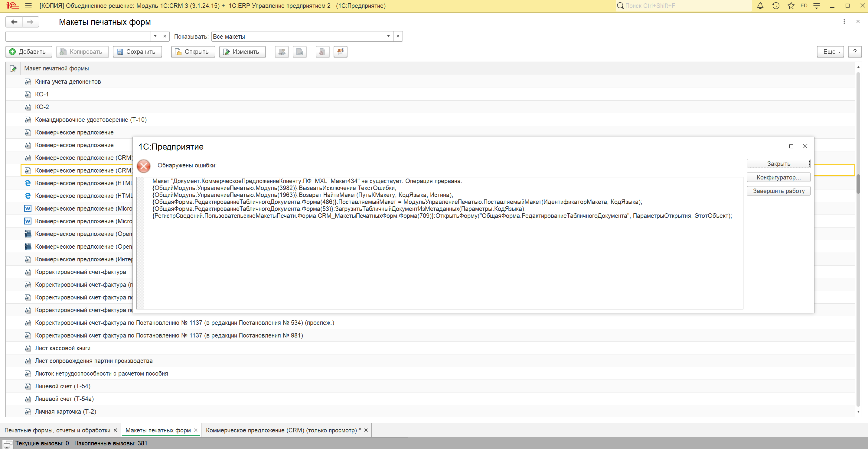
Task: Select Лист сопровождения партии производства row
Action: 430,361
